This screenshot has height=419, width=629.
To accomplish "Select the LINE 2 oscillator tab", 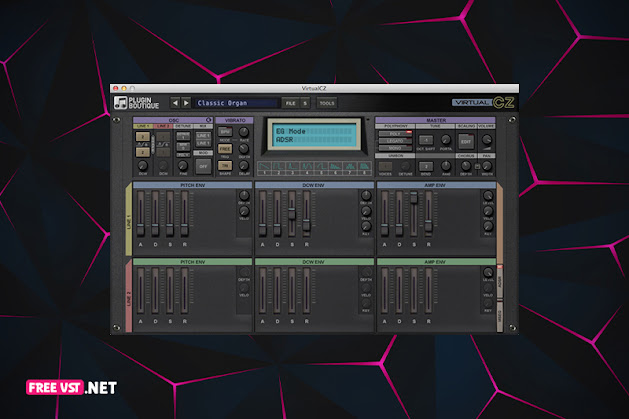I will (163, 126).
